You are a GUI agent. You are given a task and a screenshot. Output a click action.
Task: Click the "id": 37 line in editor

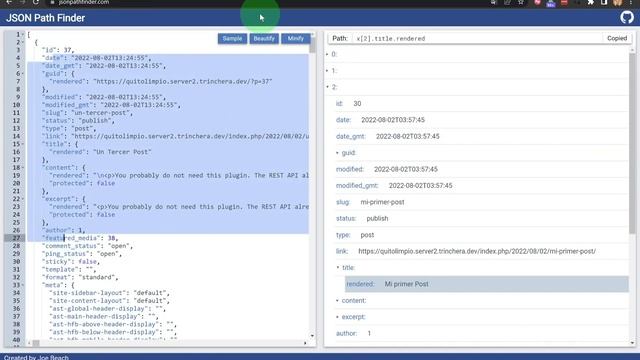[58, 50]
